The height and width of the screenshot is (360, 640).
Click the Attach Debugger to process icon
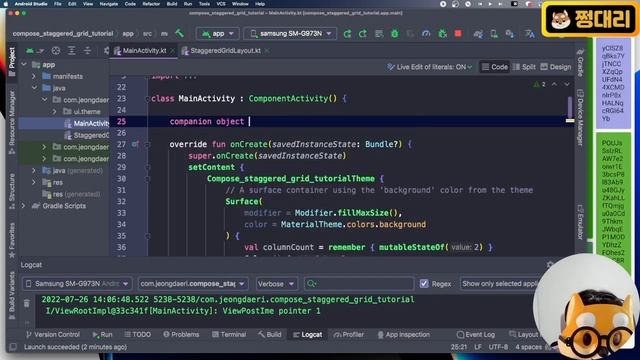click(442, 34)
